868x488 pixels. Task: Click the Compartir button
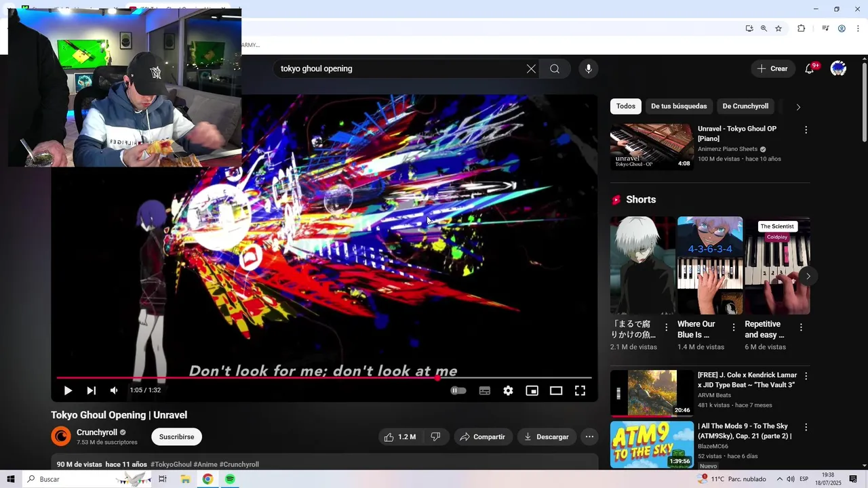tap(482, 437)
